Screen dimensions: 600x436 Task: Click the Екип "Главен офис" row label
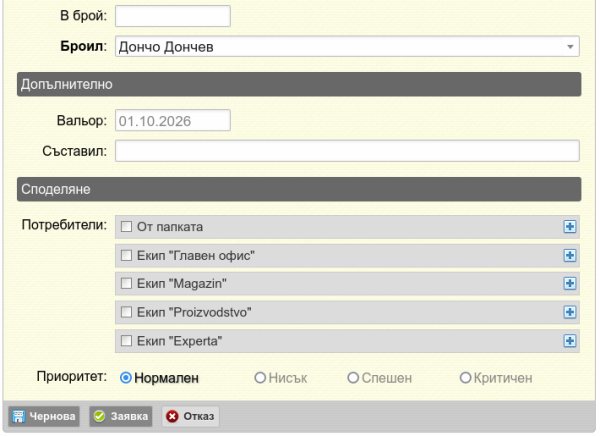(196, 255)
